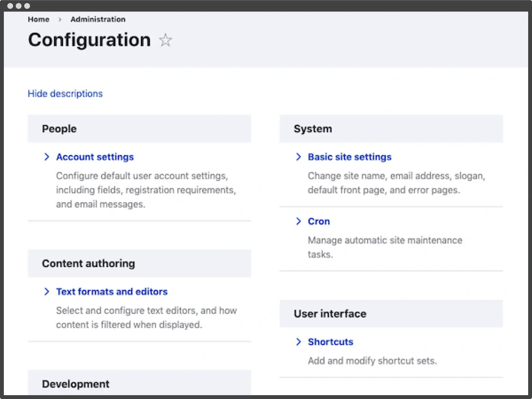Click the Development section header
Screen dimensions: 532x399
tap(75, 384)
